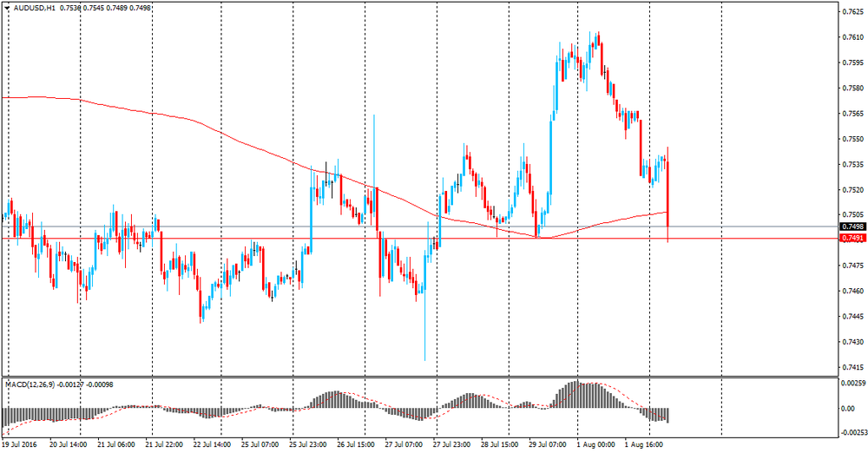
Task: Click the AUDUSD,H1 chart title text
Action: [35, 9]
